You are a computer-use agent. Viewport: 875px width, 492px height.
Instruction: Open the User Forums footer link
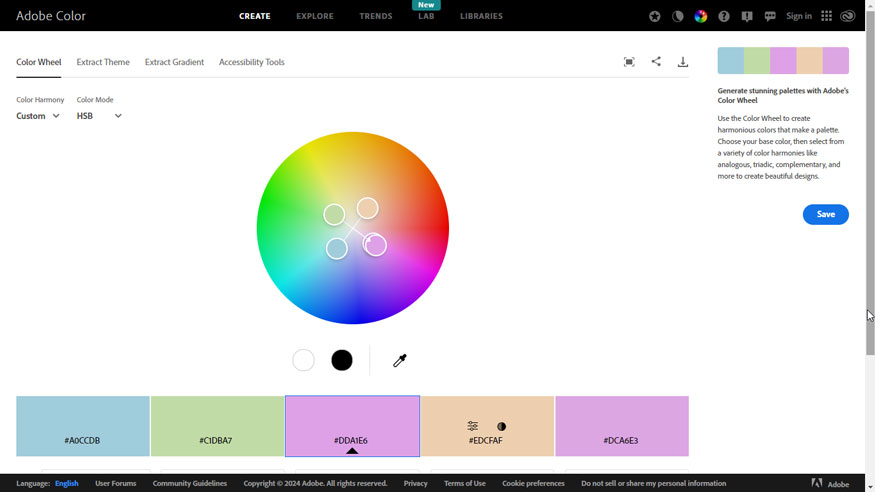[x=116, y=484]
